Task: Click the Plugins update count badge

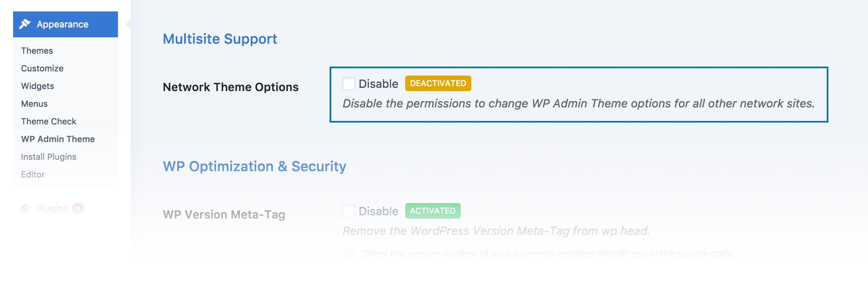Action: tap(78, 208)
